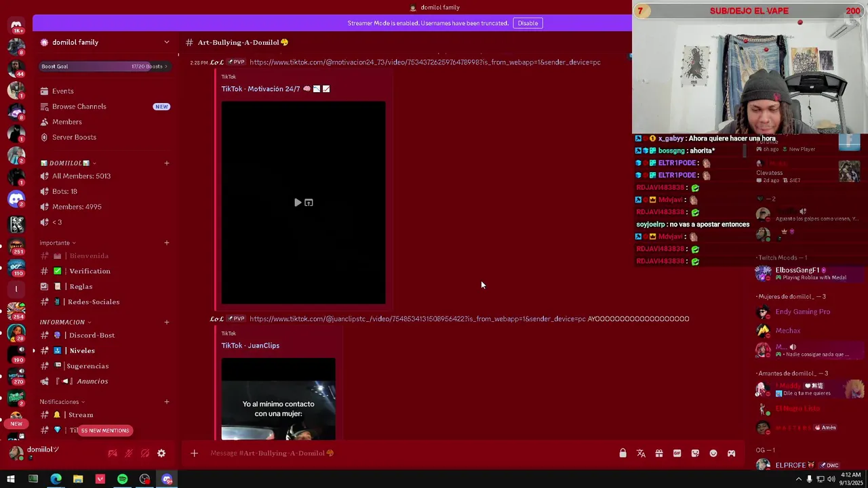Viewport: 868px width, 488px height.
Task: Add channel to Importante category
Action: point(167,243)
